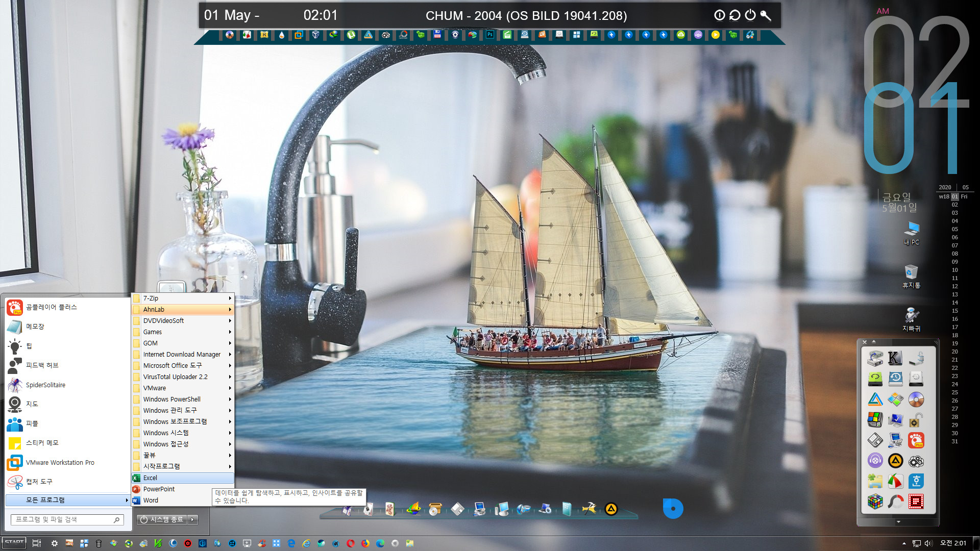Launch the disc icon in side dock
The width and height of the screenshot is (980, 551).
[x=916, y=399]
